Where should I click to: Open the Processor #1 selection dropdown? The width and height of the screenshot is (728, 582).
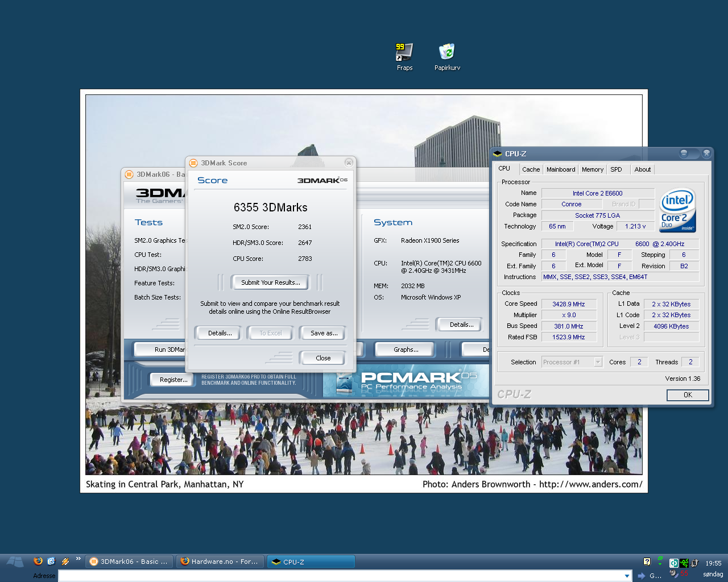point(572,362)
